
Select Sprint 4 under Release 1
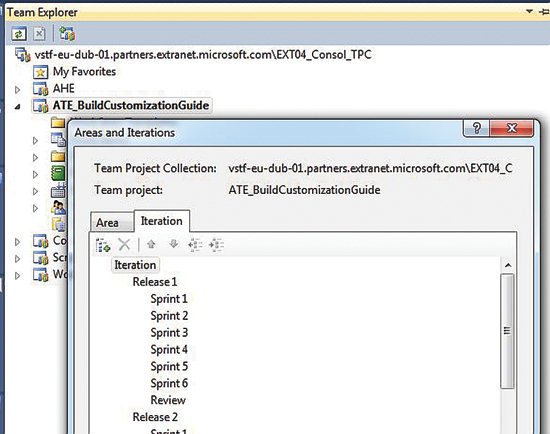169,349
